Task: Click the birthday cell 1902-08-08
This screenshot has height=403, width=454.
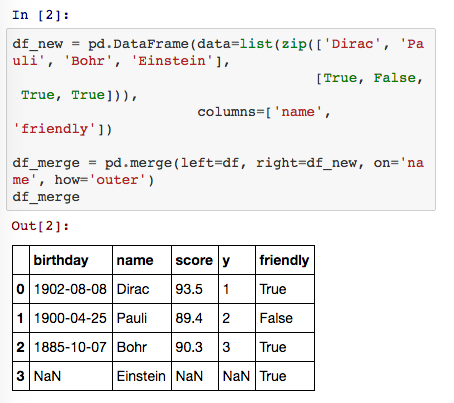Action: pyautogui.click(x=71, y=289)
